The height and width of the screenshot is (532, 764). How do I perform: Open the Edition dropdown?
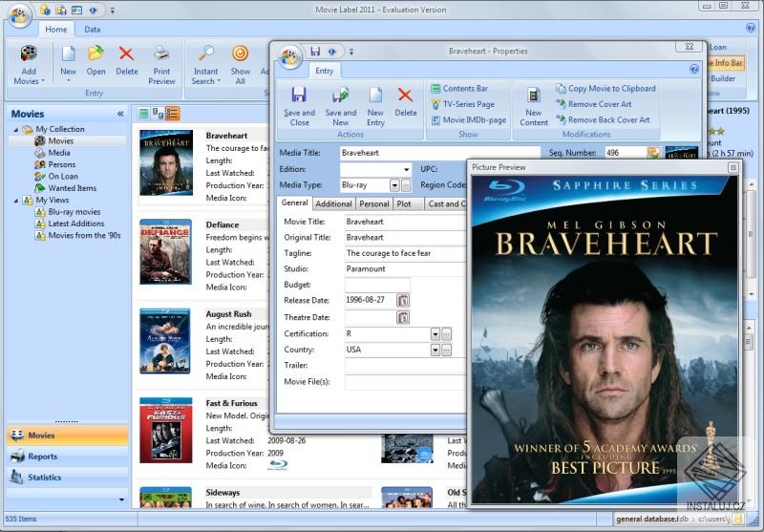pyautogui.click(x=406, y=169)
